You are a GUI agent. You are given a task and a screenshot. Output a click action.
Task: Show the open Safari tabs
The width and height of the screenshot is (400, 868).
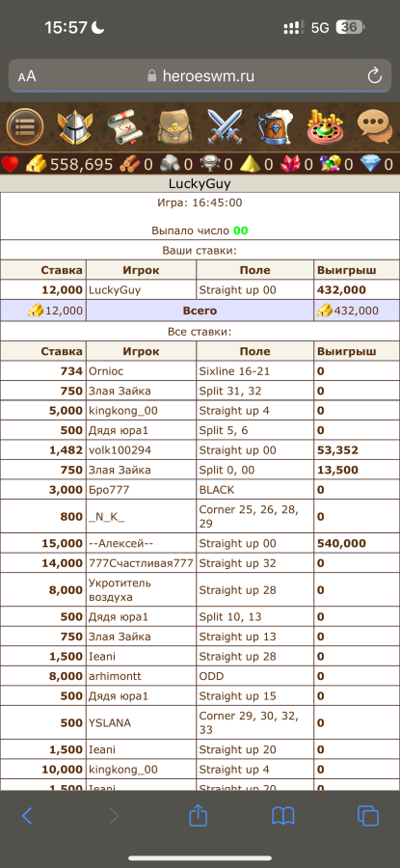(368, 816)
